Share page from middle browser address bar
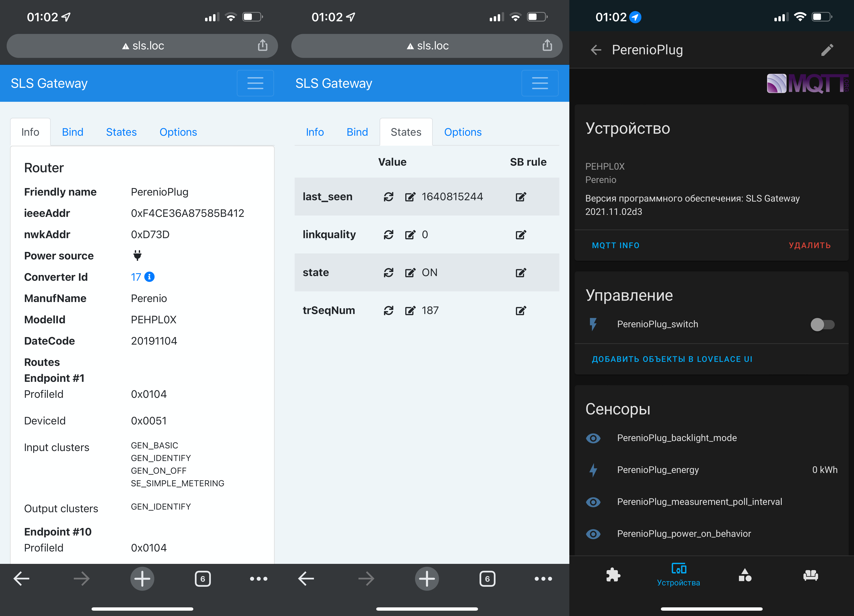 pos(547,45)
